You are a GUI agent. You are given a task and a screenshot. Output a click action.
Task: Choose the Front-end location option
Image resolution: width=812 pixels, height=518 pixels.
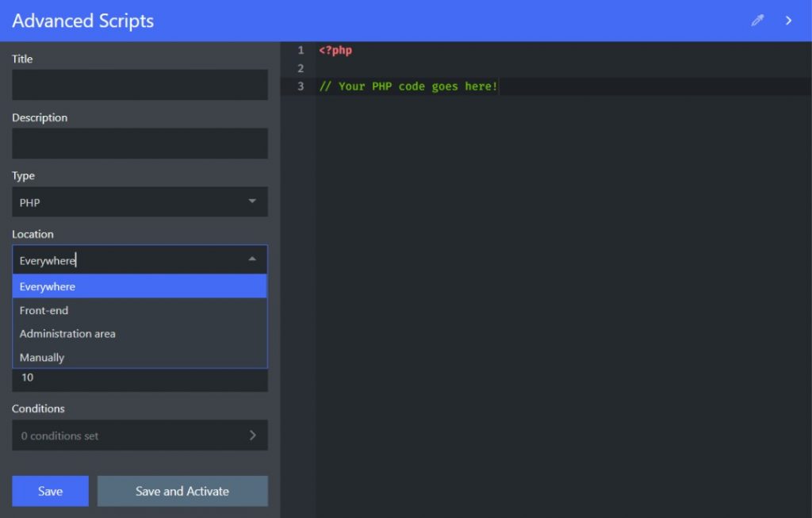click(x=140, y=310)
